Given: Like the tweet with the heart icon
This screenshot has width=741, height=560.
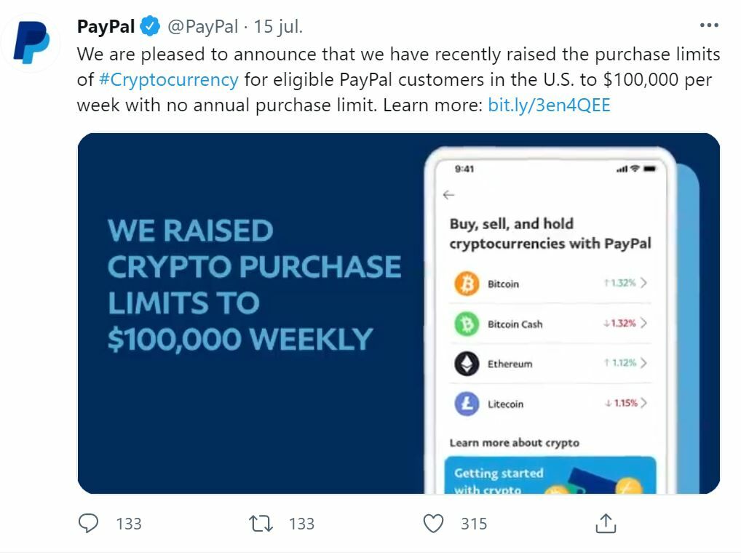Looking at the screenshot, I should (x=434, y=523).
